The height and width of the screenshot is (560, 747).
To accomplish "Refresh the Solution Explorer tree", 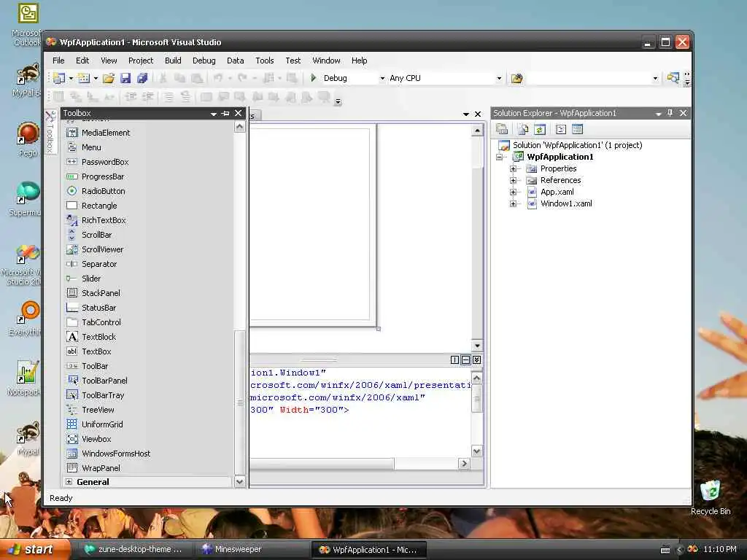I will (x=539, y=129).
